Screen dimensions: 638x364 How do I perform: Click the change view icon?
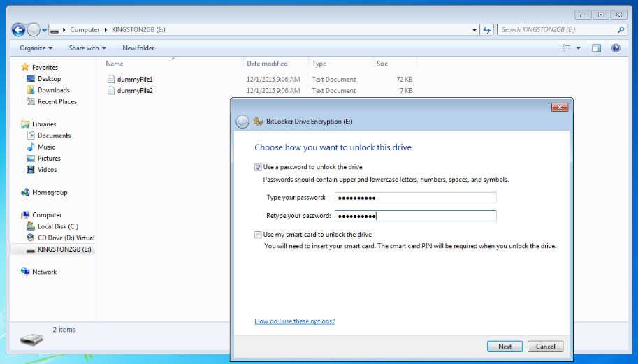(567, 48)
